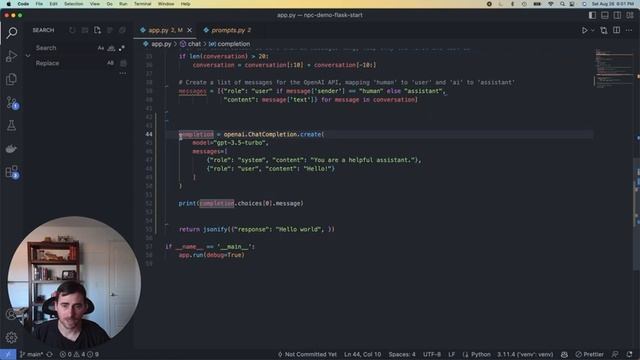Image resolution: width=640 pixels, height=360 pixels.
Task: Open notifications bell in status bar
Action: click(x=629, y=354)
